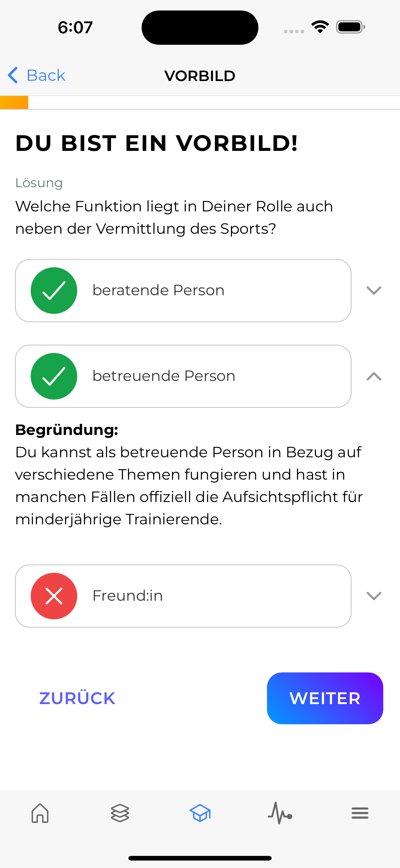Collapse the betreuende Person explanation
The height and width of the screenshot is (868, 400).
[374, 376]
